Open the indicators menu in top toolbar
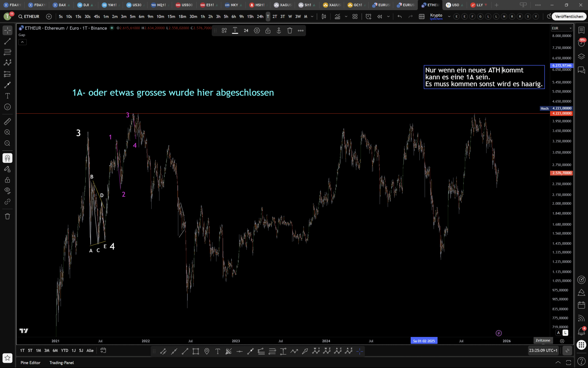Viewport: 588px width, 368px height. pos(337,16)
